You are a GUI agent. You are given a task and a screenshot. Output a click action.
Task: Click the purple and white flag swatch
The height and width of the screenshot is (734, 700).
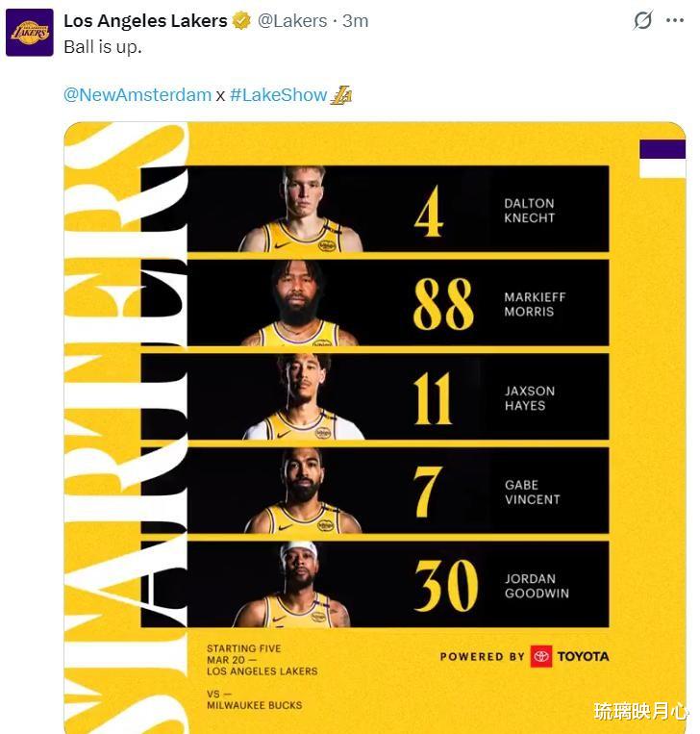[x=662, y=158]
